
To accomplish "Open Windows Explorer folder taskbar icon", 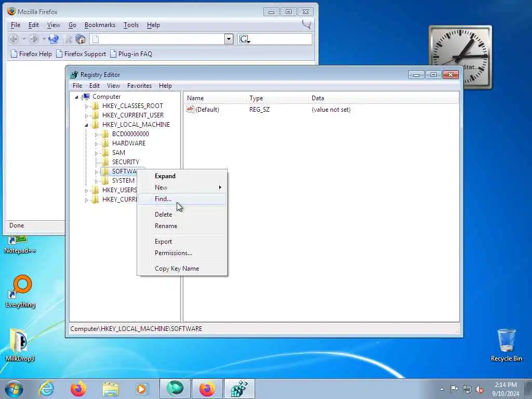I will (110, 389).
